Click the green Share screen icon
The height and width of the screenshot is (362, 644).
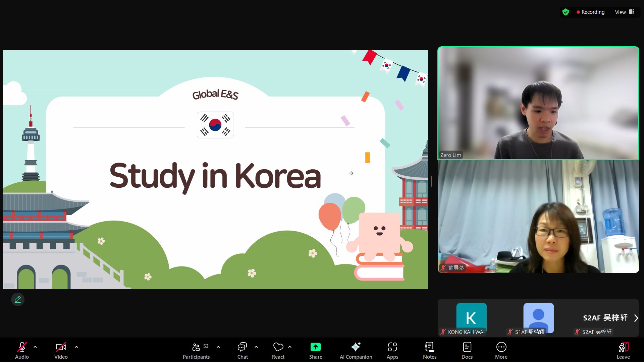pos(315,347)
